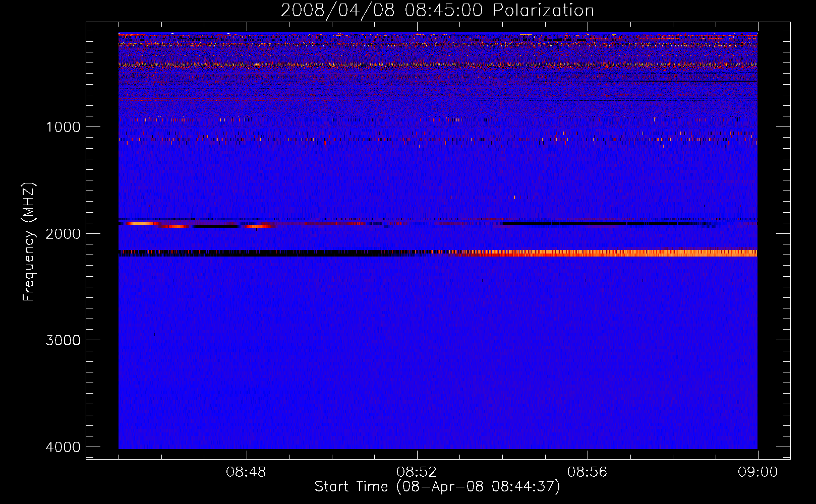Viewport: 816px width, 504px height.
Task: Click the 3000 frequency tick label
Action: pos(63,340)
